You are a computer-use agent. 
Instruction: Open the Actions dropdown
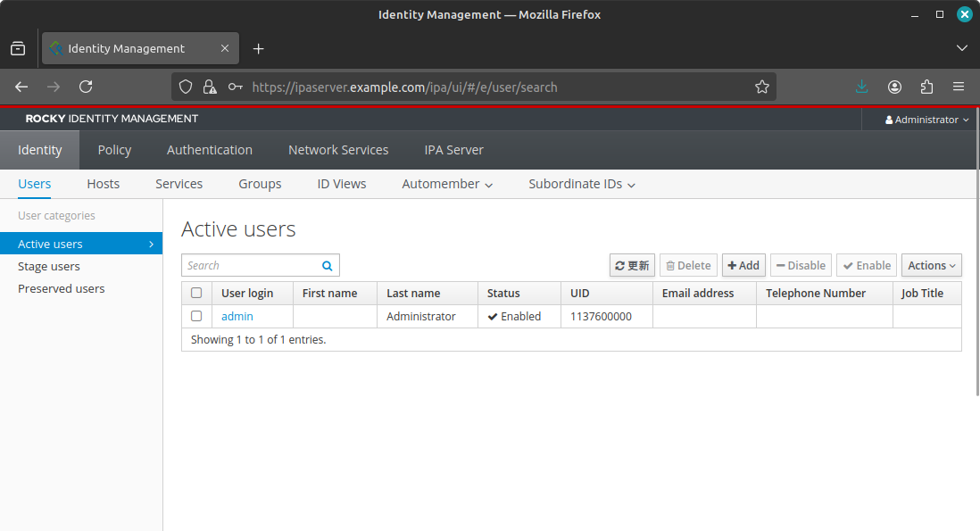931,265
